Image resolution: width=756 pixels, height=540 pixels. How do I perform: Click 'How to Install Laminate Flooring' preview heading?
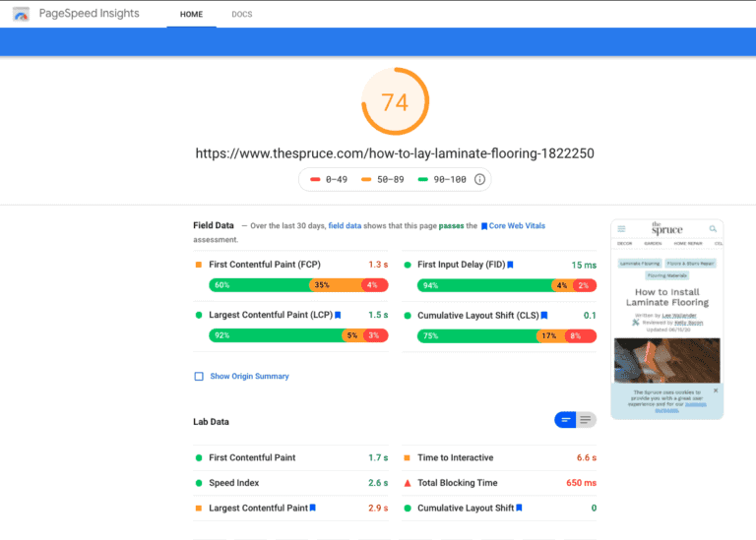pos(667,297)
